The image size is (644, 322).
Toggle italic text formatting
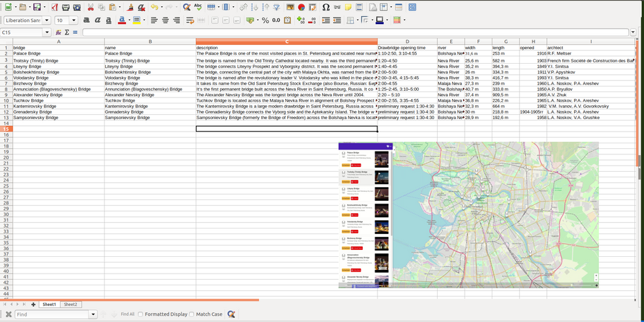(x=98, y=20)
